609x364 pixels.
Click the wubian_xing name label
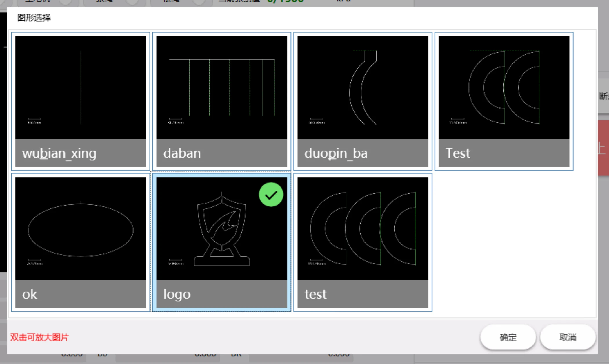(59, 153)
